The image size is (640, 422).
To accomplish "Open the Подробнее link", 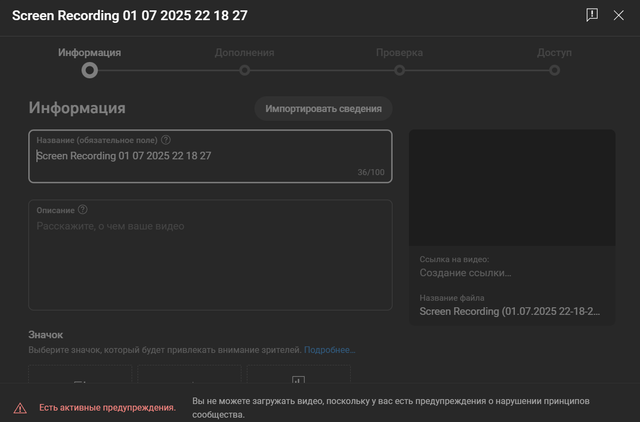I will click(x=329, y=350).
